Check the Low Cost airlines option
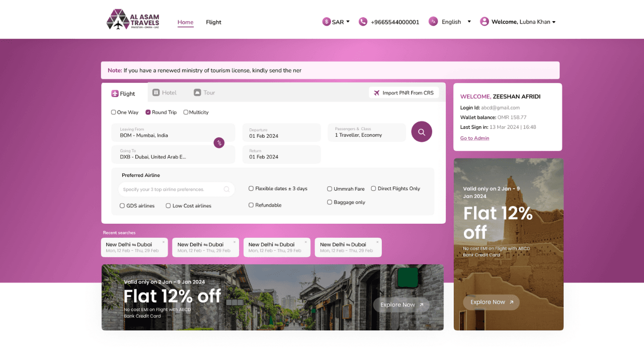644x362 pixels. [189, 206]
